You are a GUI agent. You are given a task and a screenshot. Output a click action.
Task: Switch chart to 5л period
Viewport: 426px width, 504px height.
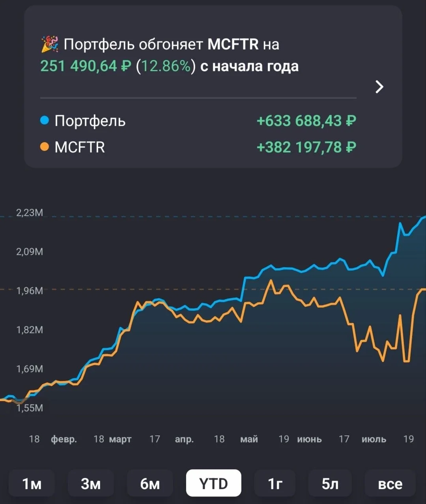pos(330,483)
